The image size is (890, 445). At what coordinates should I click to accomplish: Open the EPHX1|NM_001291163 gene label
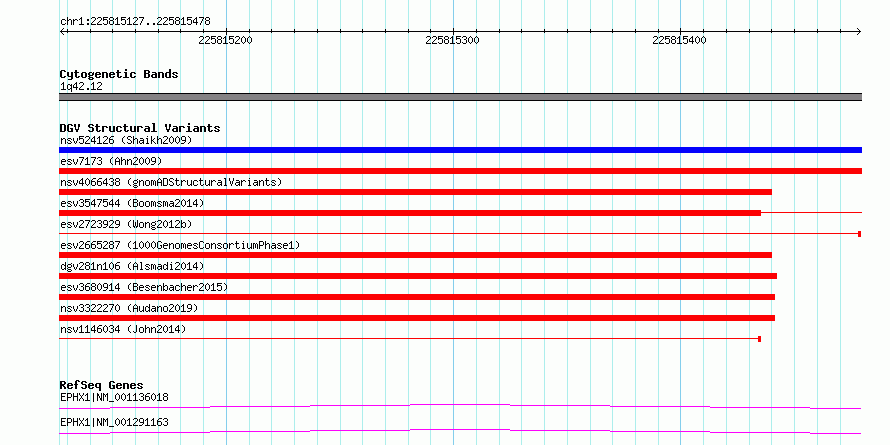(x=114, y=423)
